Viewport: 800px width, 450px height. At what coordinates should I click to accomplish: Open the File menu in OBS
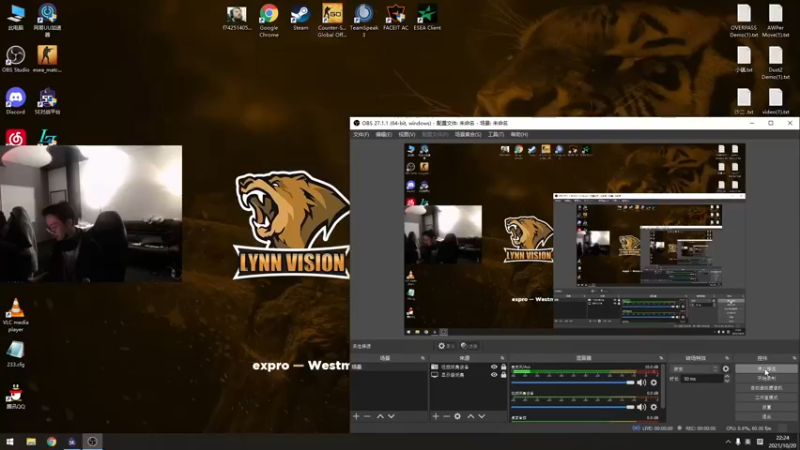361,135
